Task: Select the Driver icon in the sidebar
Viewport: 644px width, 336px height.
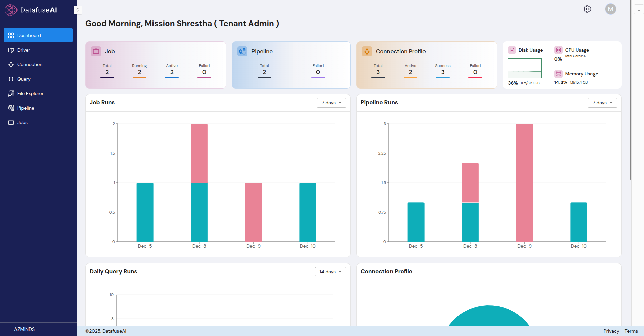Action: (x=11, y=50)
